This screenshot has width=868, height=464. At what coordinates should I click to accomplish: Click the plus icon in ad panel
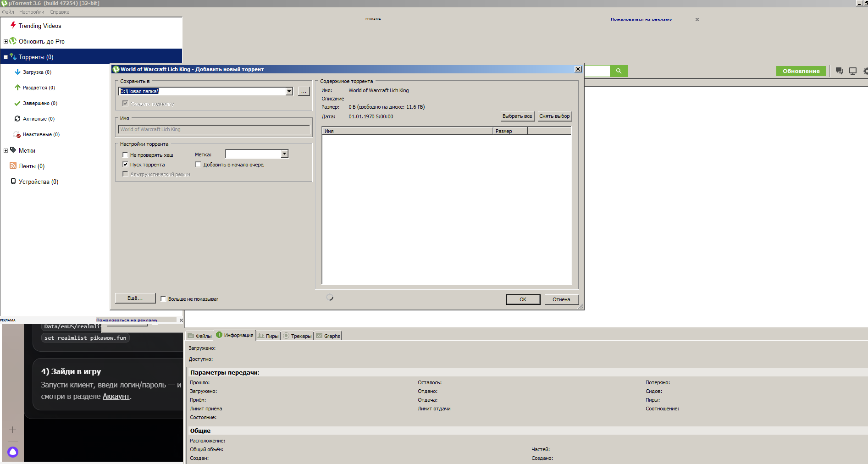pyautogui.click(x=12, y=430)
